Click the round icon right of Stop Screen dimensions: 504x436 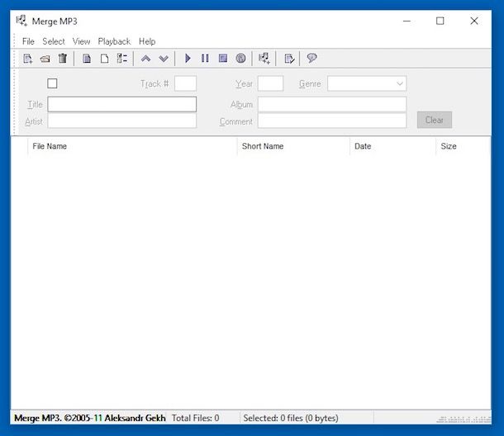240,58
